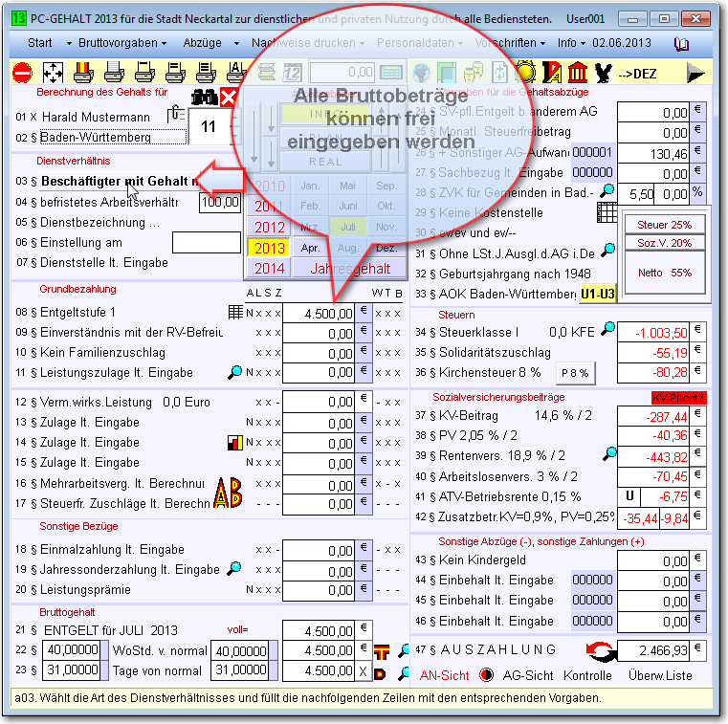Click the 40,00000 WoStd. field in row 22
Screen dimensions: 728x724
pyautogui.click(x=72, y=650)
